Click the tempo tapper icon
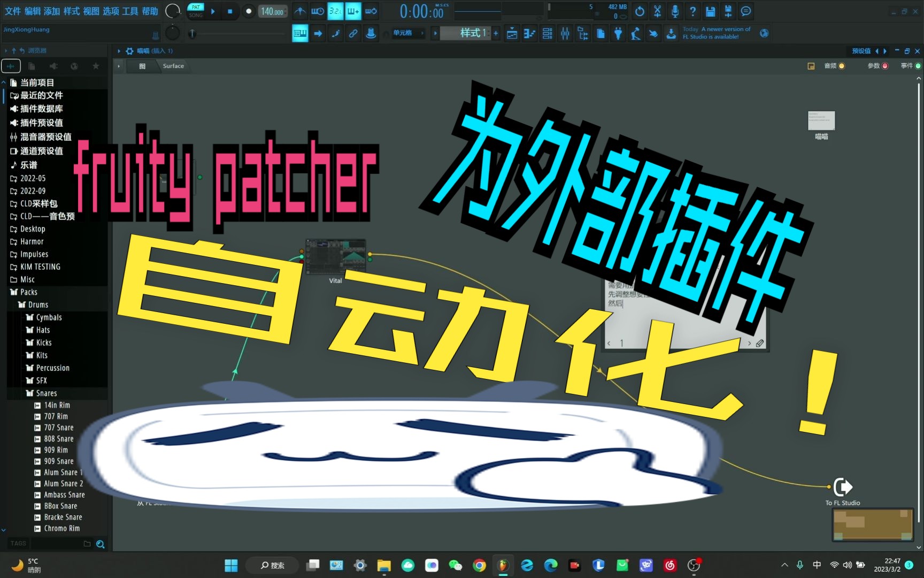The width and height of the screenshot is (924, 578). click(x=635, y=33)
